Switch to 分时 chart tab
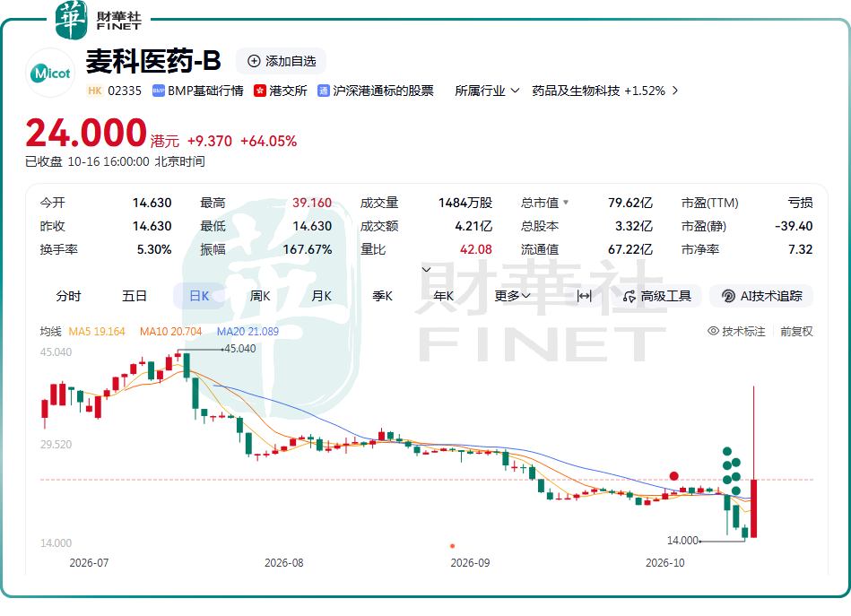Image resolution: width=851 pixels, height=616 pixels. (x=68, y=296)
